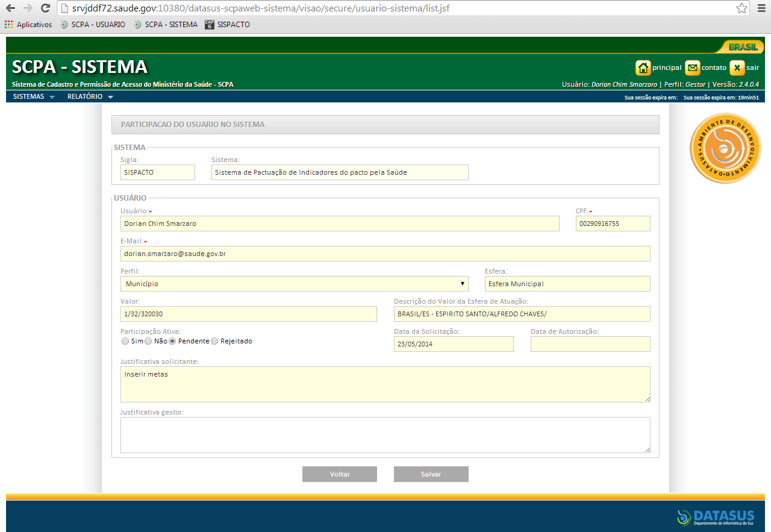The width and height of the screenshot is (771, 532).
Task: Click the CPF field
Action: (x=613, y=224)
